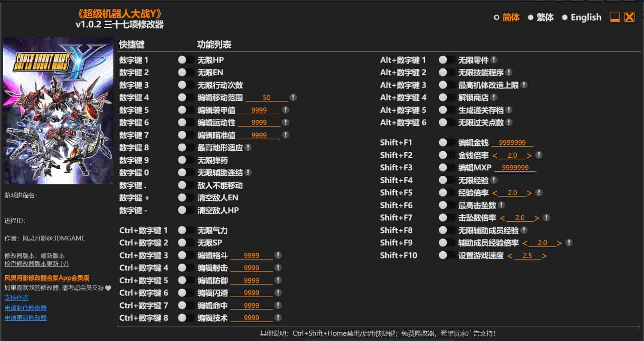Click info icon beside 最高地形适应

248,148
